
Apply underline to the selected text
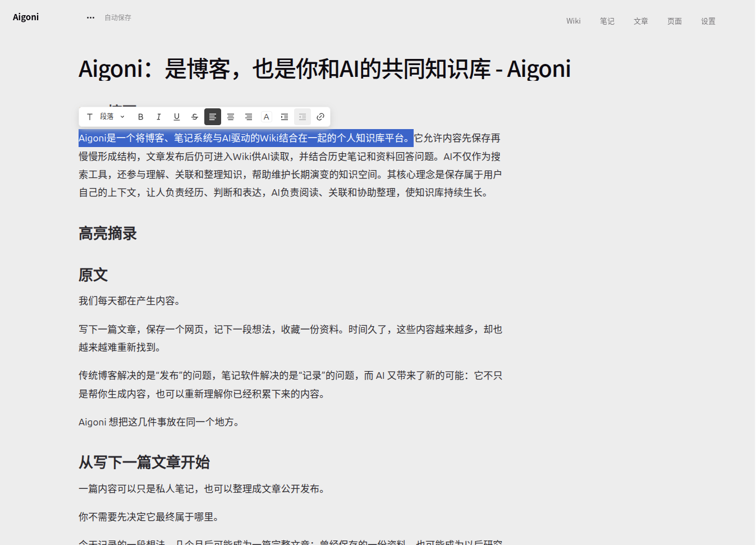tap(177, 117)
